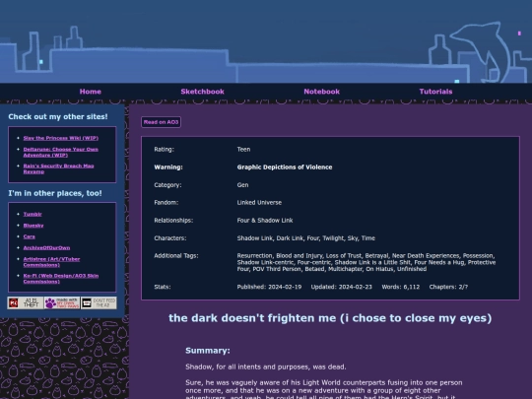Screen dimensions: 532x399
Task: Click the Check out my other sites heading
Action: (x=58, y=116)
